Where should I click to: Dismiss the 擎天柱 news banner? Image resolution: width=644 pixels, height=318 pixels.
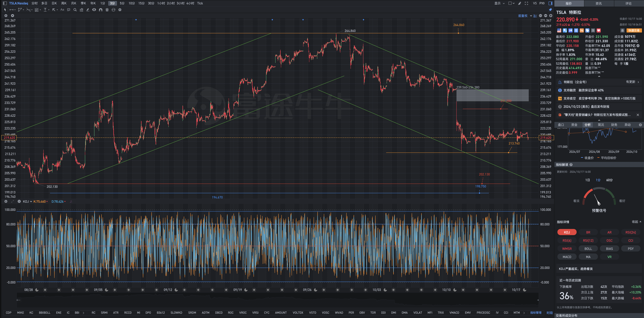(638, 115)
